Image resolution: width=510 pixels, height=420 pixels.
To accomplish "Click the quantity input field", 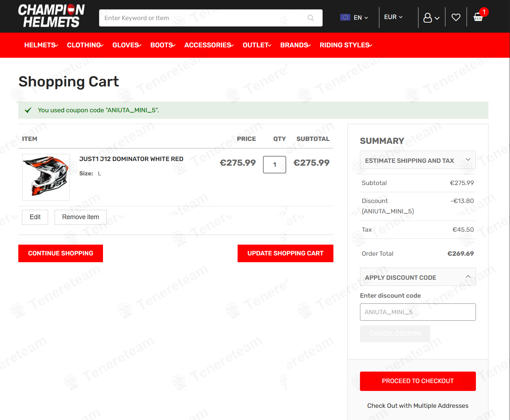I will (275, 165).
